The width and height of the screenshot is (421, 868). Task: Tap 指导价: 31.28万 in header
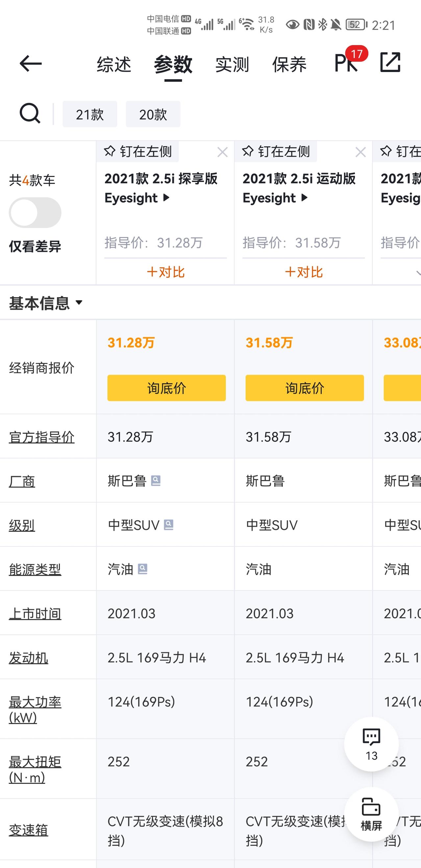[154, 243]
